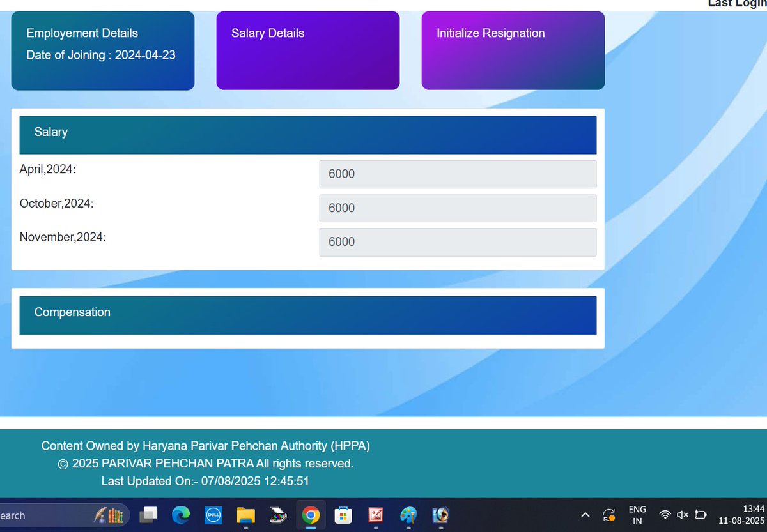The width and height of the screenshot is (767, 532).
Task: Open Task View from the taskbar
Action: 149,515
